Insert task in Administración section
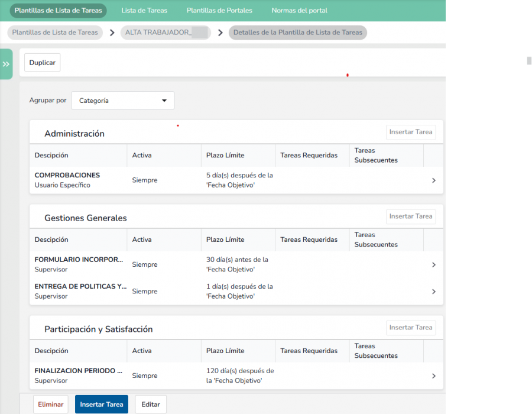The image size is (532, 414). [411, 132]
